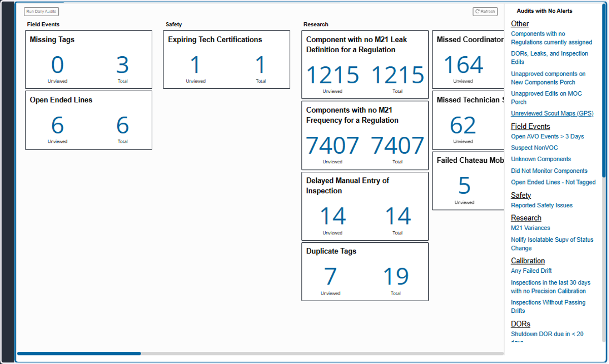Screen dimensions: 609x364
Task: Click the Refresh button
Action: coord(485,11)
